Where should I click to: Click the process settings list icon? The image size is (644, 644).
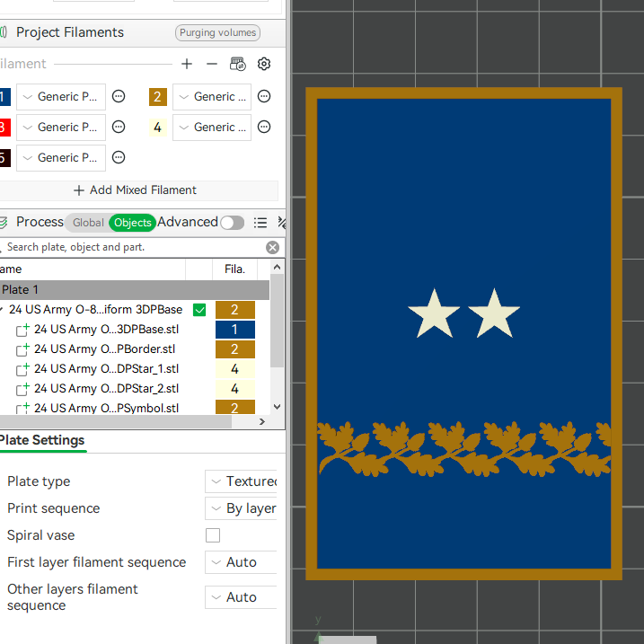click(x=260, y=223)
